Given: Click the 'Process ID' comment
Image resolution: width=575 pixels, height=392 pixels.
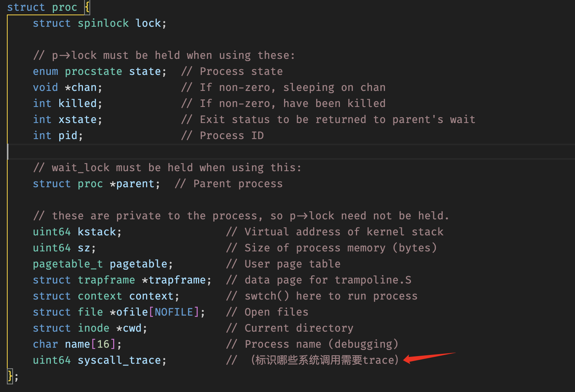Looking at the screenshot, I should 232,136.
